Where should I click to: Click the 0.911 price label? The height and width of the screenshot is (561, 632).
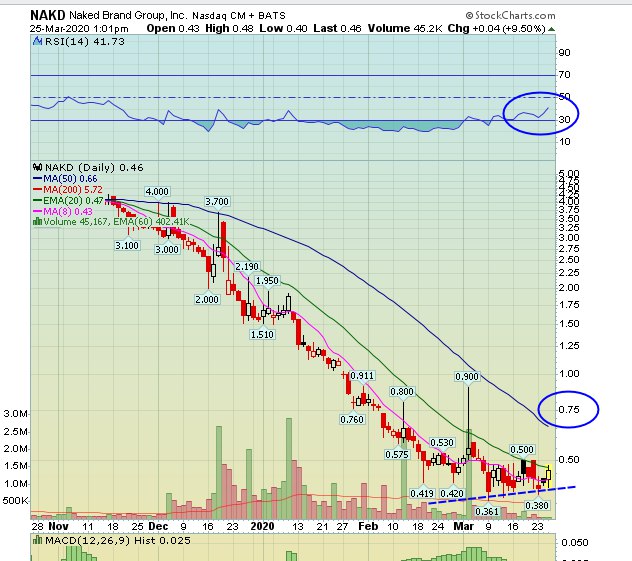coord(362,376)
